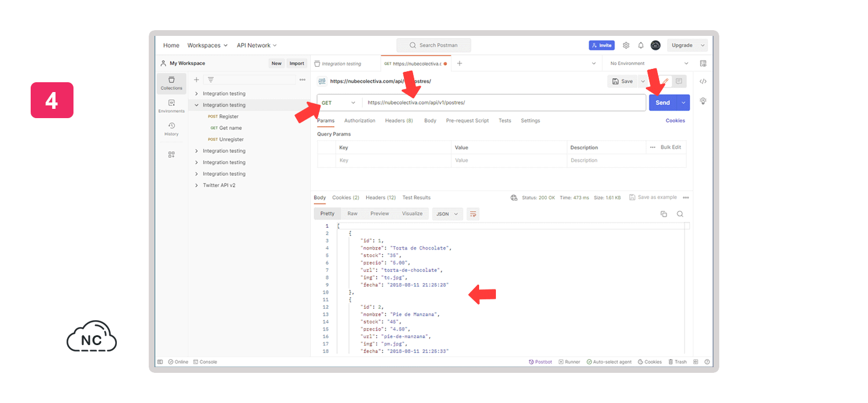
Task: Click the network globe icon beside Status
Action: coord(514,197)
